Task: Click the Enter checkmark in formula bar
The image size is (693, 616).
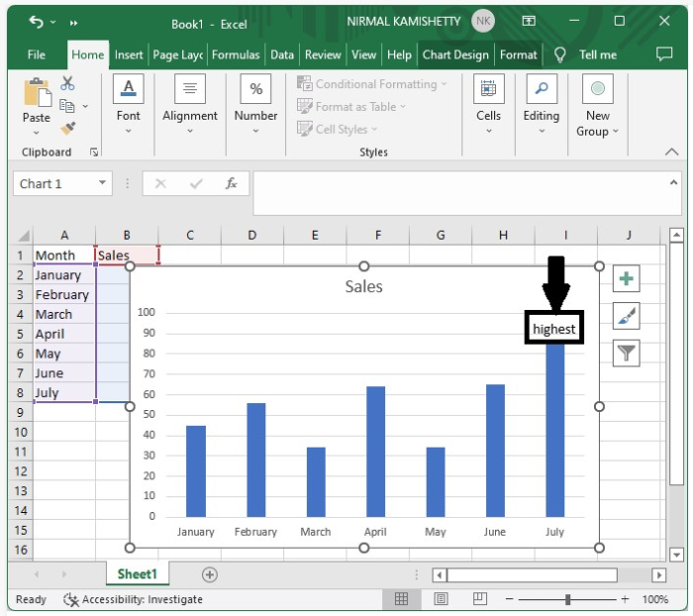Action: pos(196,183)
